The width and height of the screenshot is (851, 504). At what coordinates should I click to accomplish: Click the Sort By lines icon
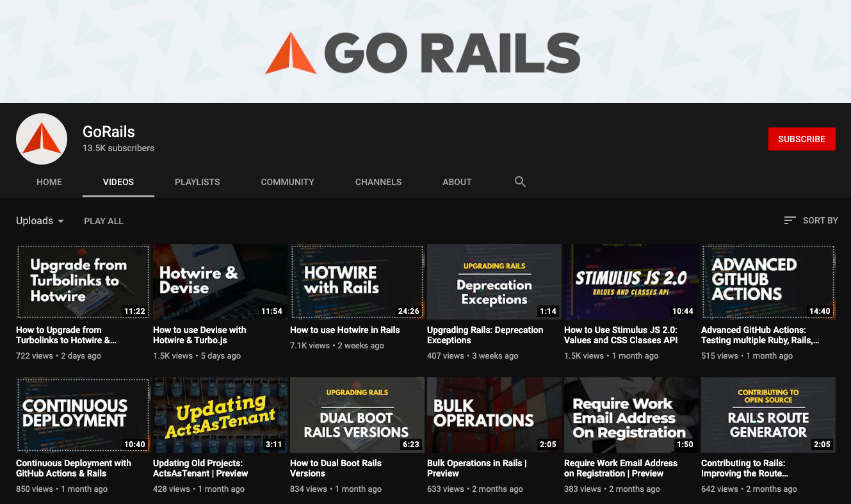tap(790, 220)
